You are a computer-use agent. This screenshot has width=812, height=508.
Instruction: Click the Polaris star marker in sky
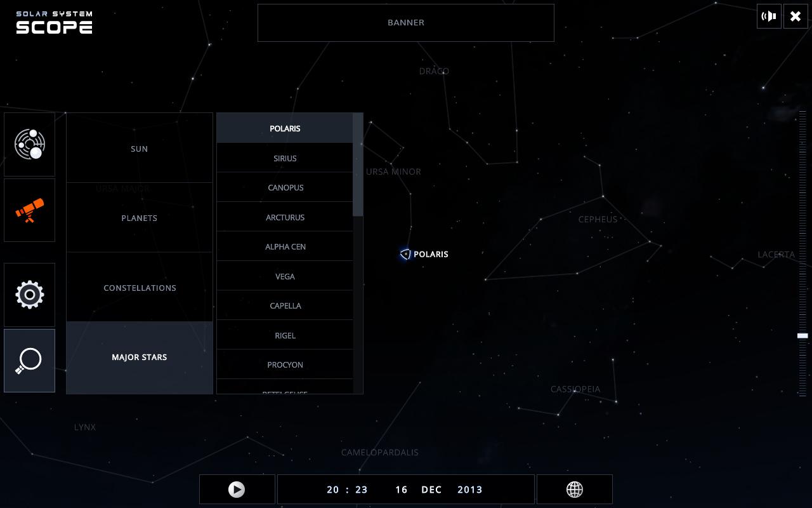click(405, 254)
